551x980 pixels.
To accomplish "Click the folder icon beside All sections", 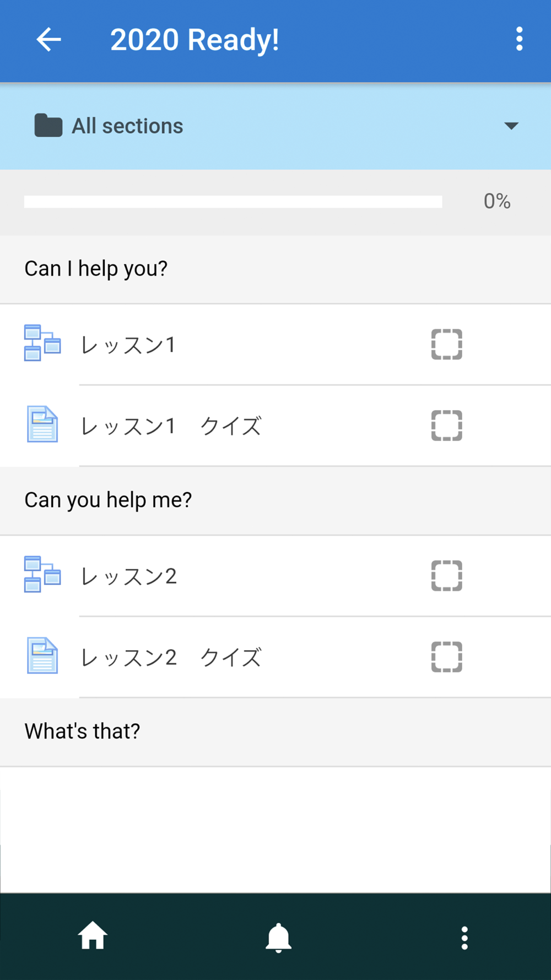I will (x=48, y=126).
